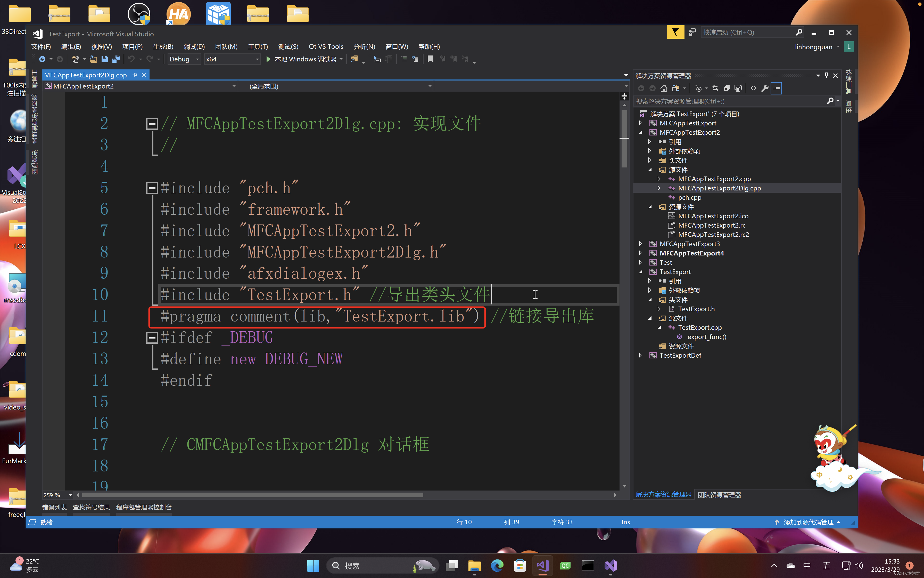Select pch.cpp in Solution Explorer
Viewport: 924px width, 578px height.
click(x=690, y=197)
